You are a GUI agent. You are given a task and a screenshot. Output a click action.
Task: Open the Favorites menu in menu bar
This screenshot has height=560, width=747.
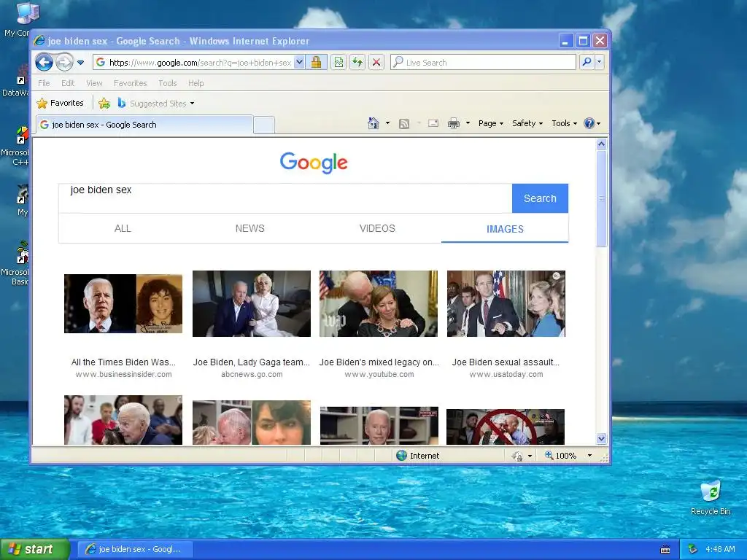click(130, 83)
